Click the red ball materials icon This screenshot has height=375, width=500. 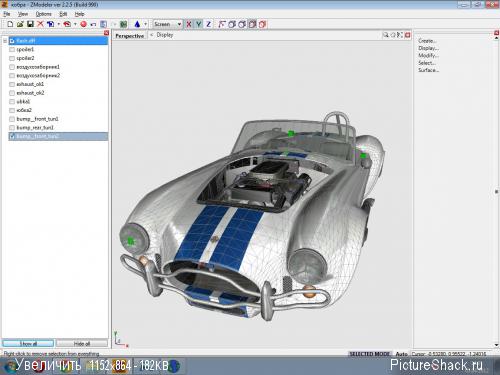tap(83, 24)
